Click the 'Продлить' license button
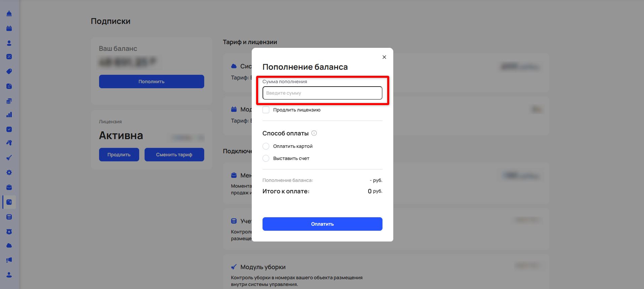This screenshot has width=644, height=289. [x=119, y=155]
